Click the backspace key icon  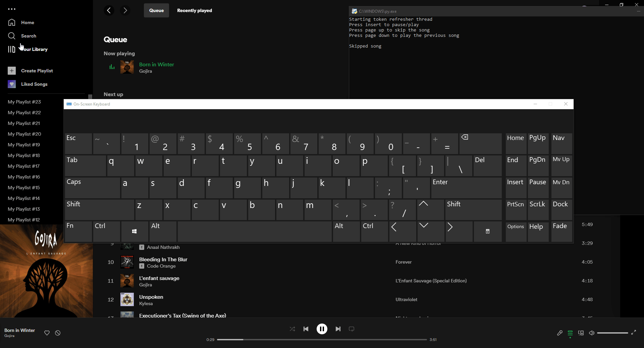(x=480, y=143)
